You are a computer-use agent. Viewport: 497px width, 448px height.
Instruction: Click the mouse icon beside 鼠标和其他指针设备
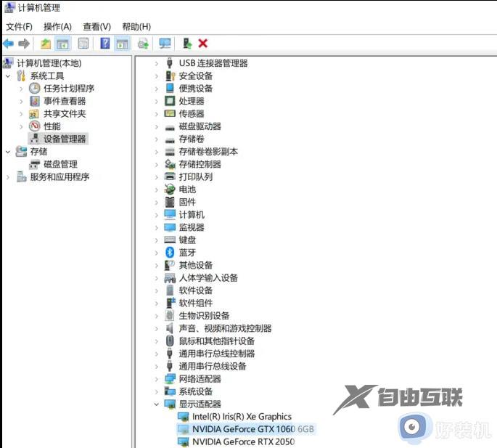(x=170, y=341)
